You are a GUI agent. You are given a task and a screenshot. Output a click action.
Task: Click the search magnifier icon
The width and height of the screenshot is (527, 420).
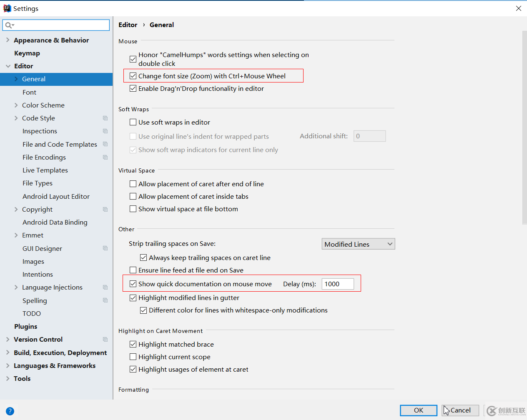pos(8,25)
